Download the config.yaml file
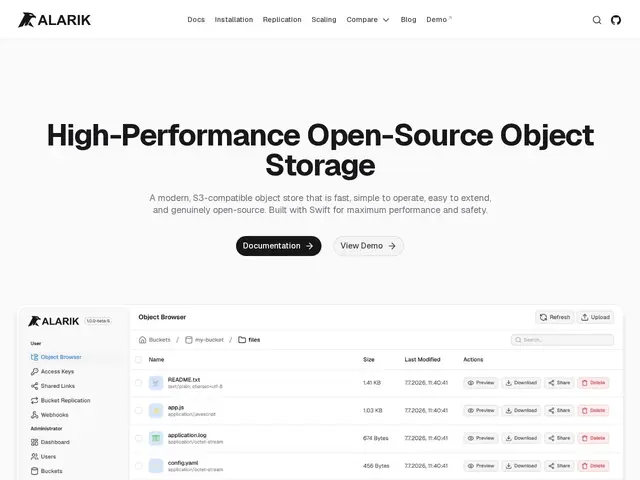The height and width of the screenshot is (480, 640). pyautogui.click(x=521, y=466)
